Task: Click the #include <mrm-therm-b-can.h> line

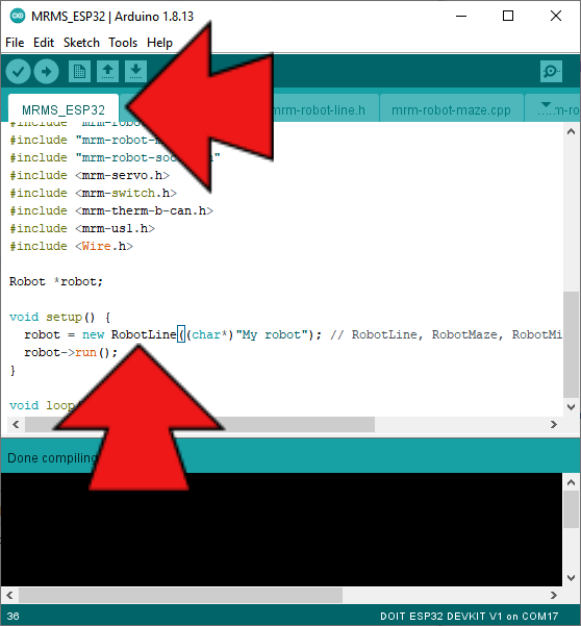Action: (x=111, y=210)
